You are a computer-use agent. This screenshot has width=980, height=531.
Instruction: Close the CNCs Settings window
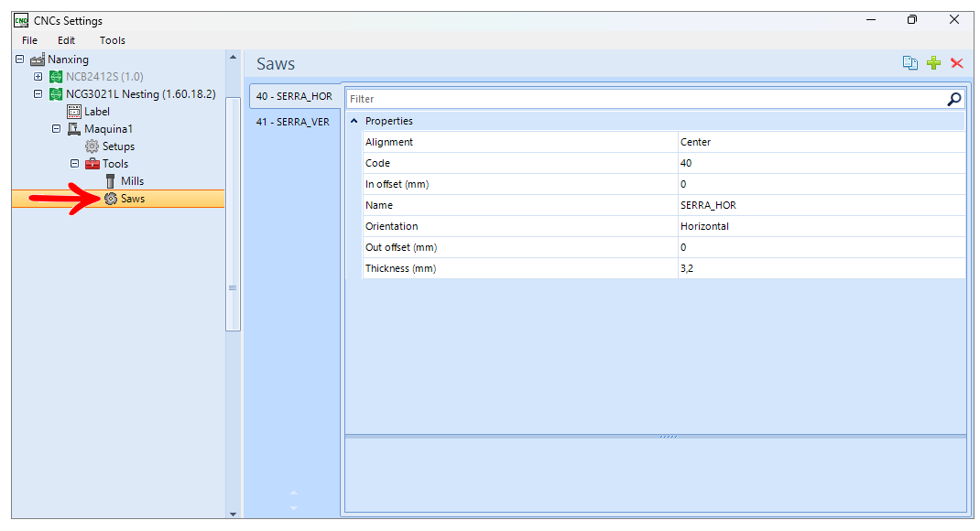pos(954,20)
